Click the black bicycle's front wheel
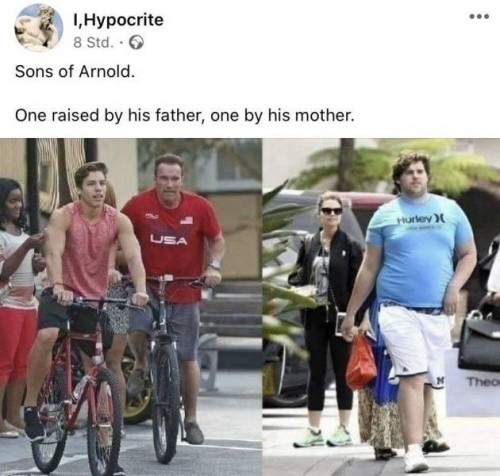500x476 pixels. click(x=167, y=403)
